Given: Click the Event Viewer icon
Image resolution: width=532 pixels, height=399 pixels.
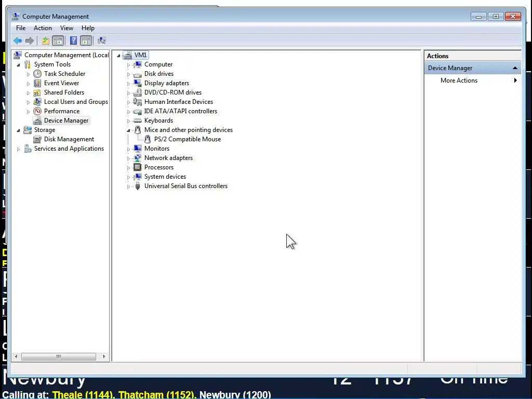Looking at the screenshot, I should pos(37,83).
